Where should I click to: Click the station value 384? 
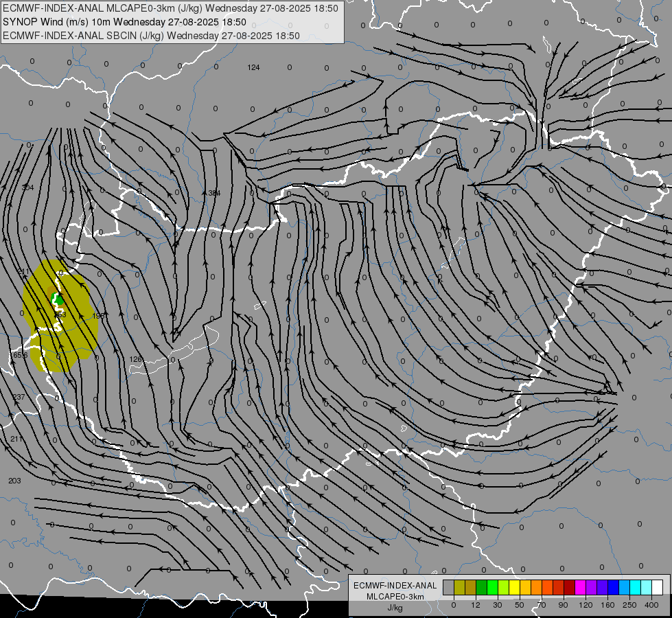tap(214, 193)
